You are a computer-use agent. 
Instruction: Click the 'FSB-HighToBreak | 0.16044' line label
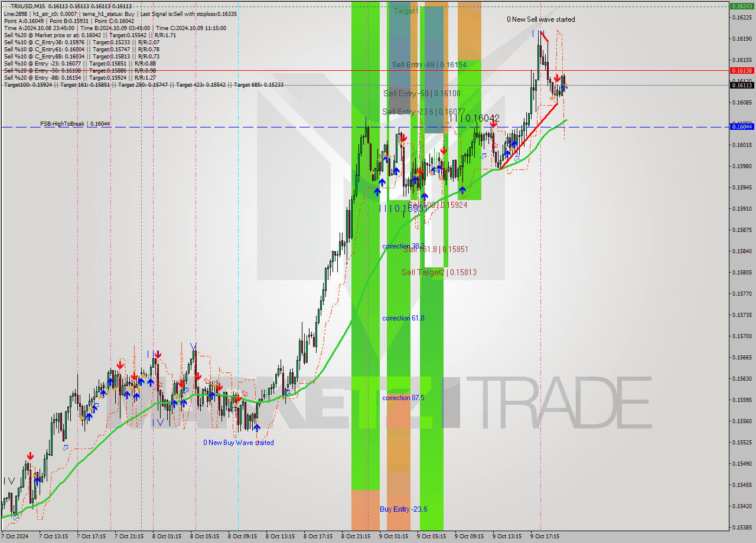[75, 124]
